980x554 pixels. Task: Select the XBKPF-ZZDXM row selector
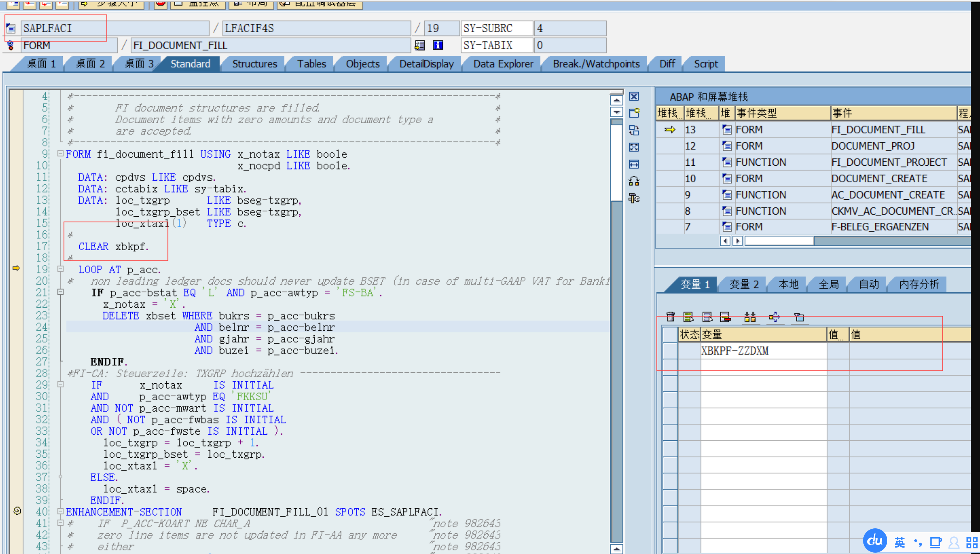(x=670, y=350)
